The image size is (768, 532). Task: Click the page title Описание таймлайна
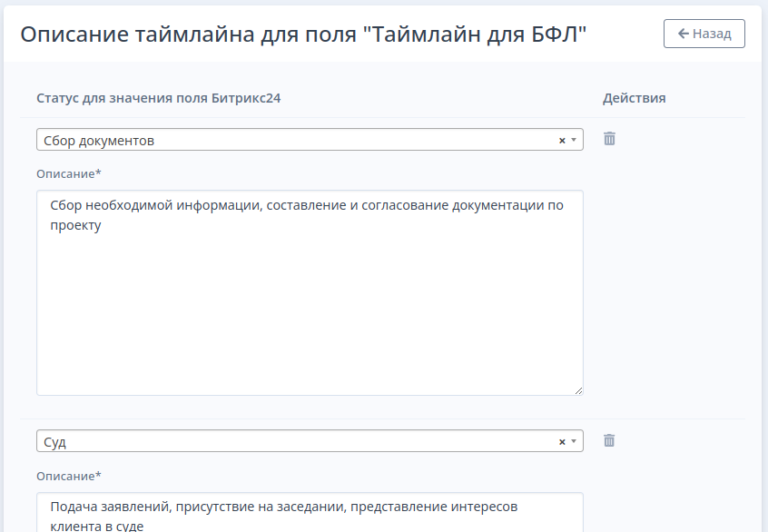303,34
